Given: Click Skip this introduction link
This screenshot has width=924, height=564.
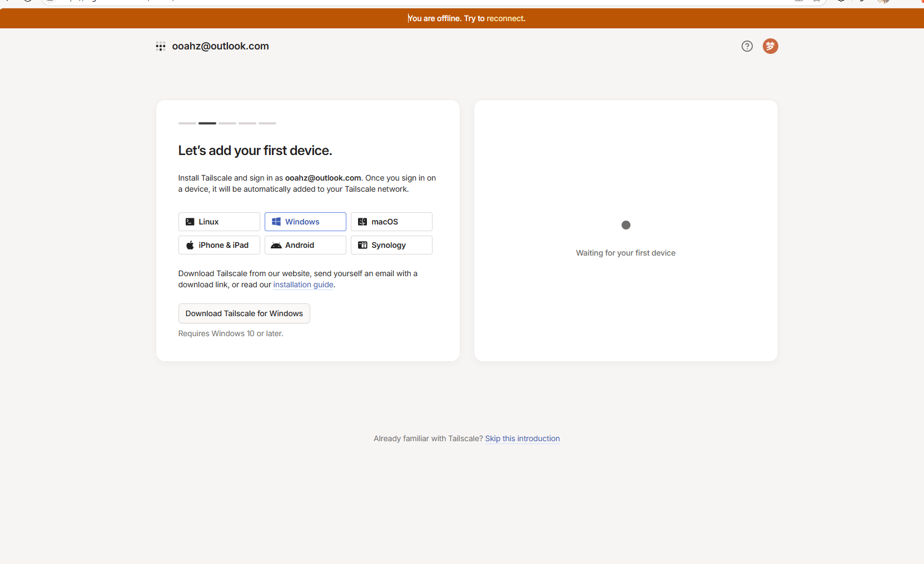Looking at the screenshot, I should point(523,438).
